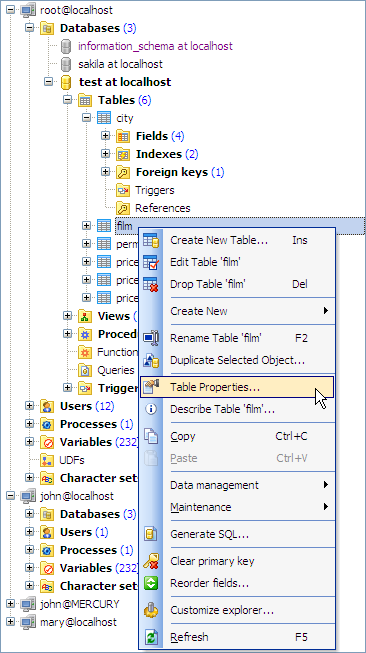The width and height of the screenshot is (366, 653).
Task: Click the Refresh icon in context menu
Action: pos(151,637)
